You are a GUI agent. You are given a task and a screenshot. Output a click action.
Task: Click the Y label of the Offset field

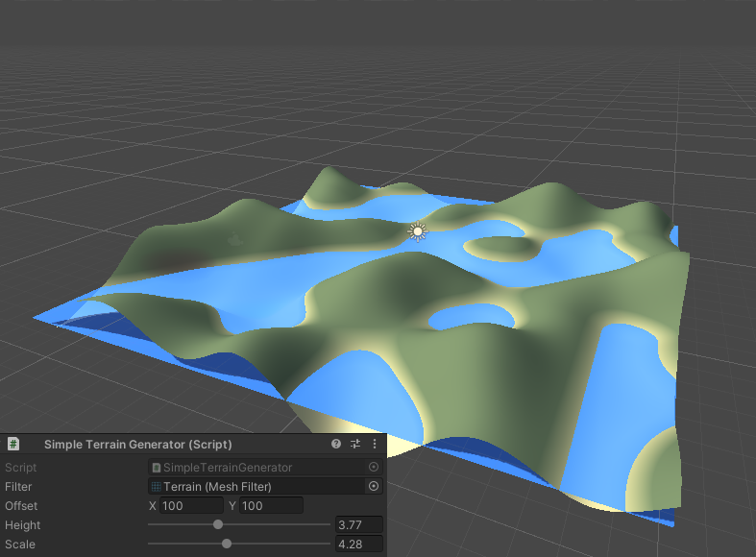pos(232,506)
